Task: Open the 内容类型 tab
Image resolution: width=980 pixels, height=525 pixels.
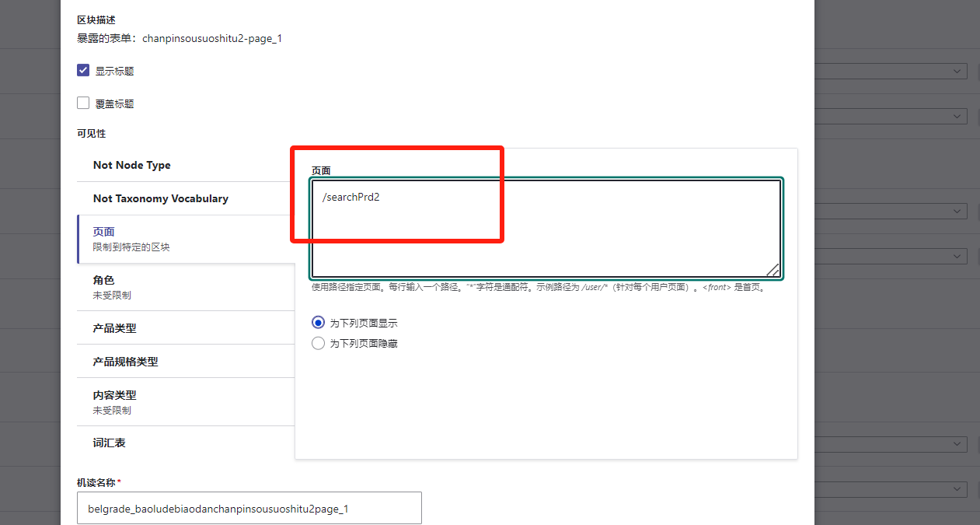Action: point(186,402)
